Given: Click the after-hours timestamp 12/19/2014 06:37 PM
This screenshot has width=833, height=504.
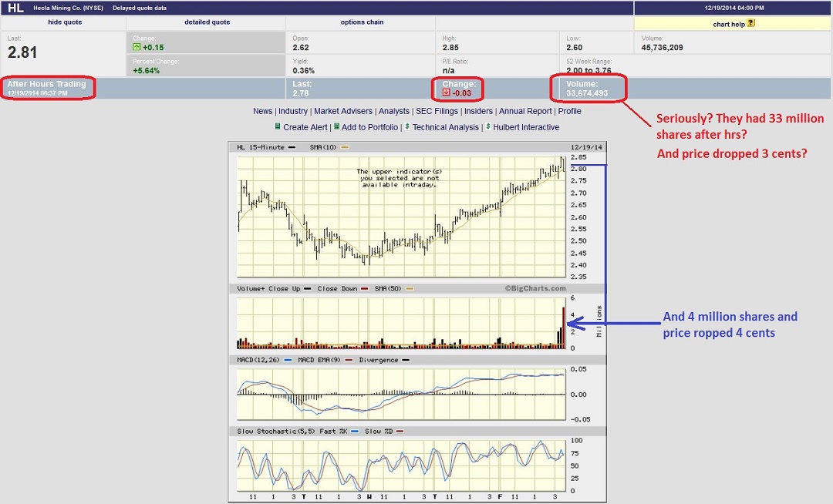Looking at the screenshot, I should tap(37, 92).
